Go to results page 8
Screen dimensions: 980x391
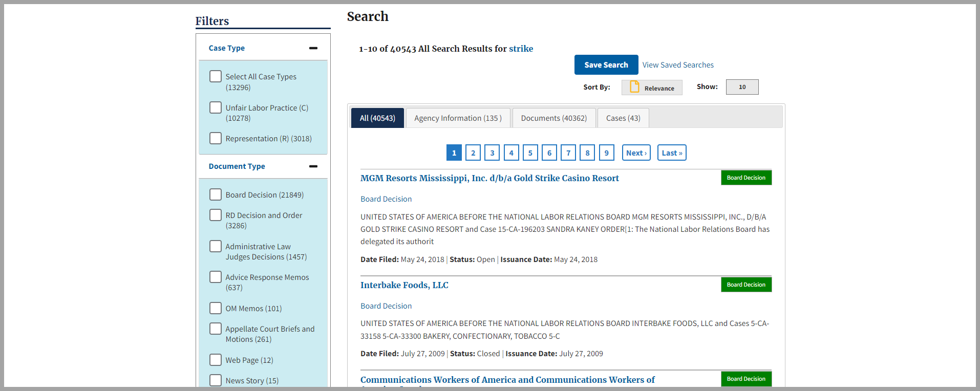[x=587, y=153]
